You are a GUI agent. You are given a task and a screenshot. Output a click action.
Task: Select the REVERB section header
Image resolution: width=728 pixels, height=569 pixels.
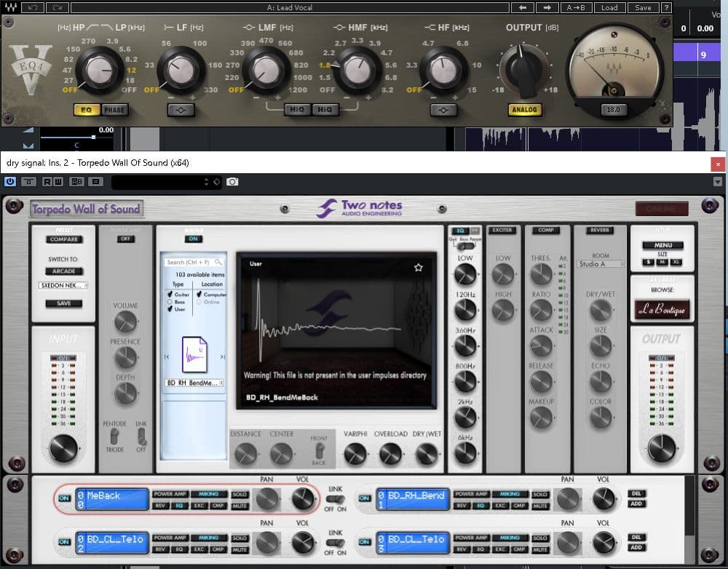pyautogui.click(x=600, y=230)
